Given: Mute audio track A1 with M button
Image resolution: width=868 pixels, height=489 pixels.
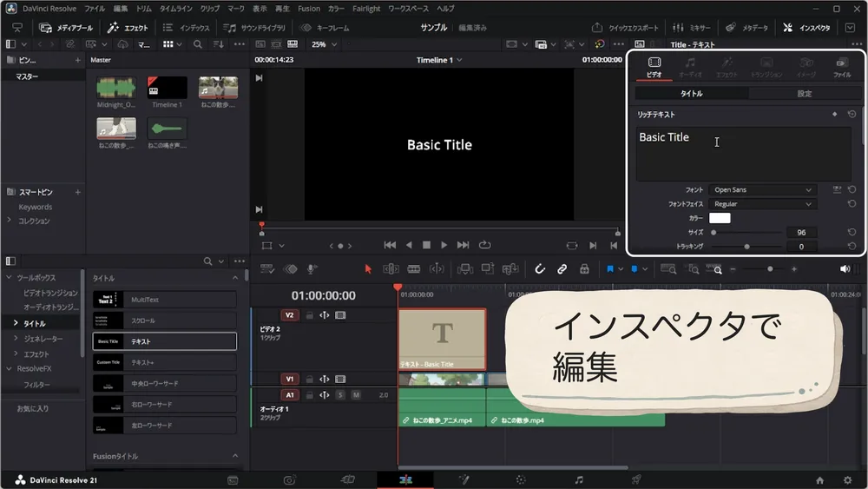Looking at the screenshot, I should click(356, 395).
